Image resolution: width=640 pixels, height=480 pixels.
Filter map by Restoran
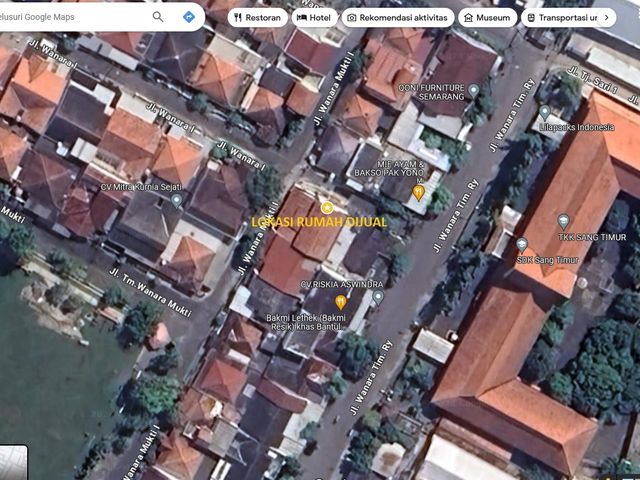(258, 18)
